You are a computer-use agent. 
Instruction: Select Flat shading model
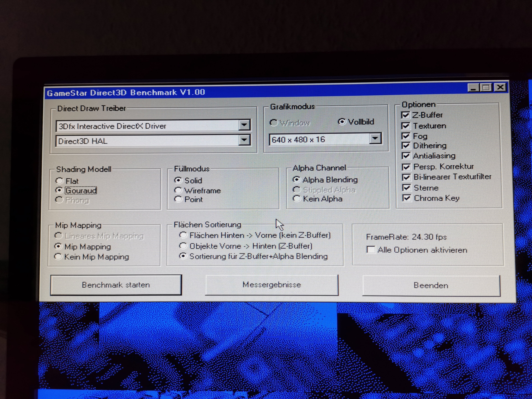[59, 181]
